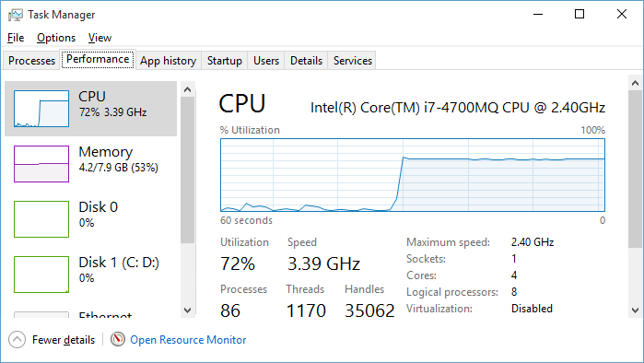
Task: Click the main pane scroll up arrow
Action: tap(635, 83)
